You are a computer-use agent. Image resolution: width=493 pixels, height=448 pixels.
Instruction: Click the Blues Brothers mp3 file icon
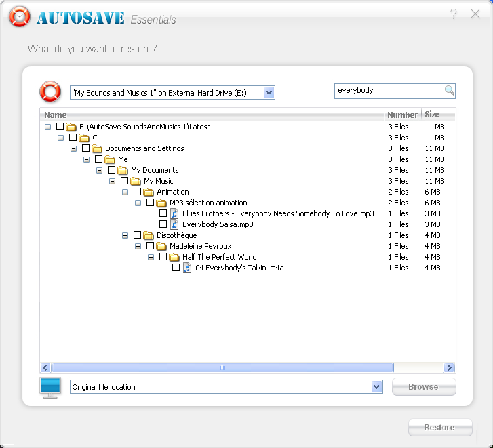coord(174,213)
